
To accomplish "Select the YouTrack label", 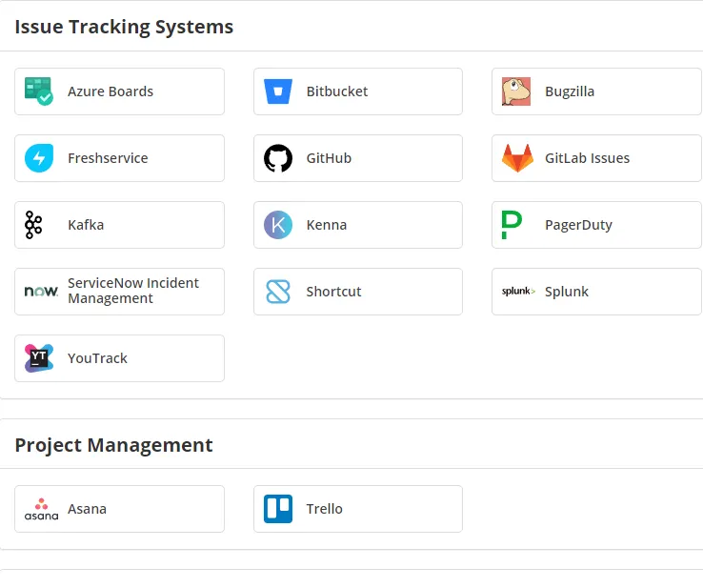I will pos(97,358).
